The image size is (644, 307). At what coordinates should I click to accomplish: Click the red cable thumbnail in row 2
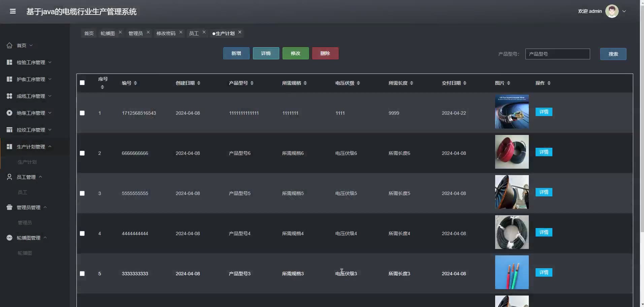click(512, 152)
